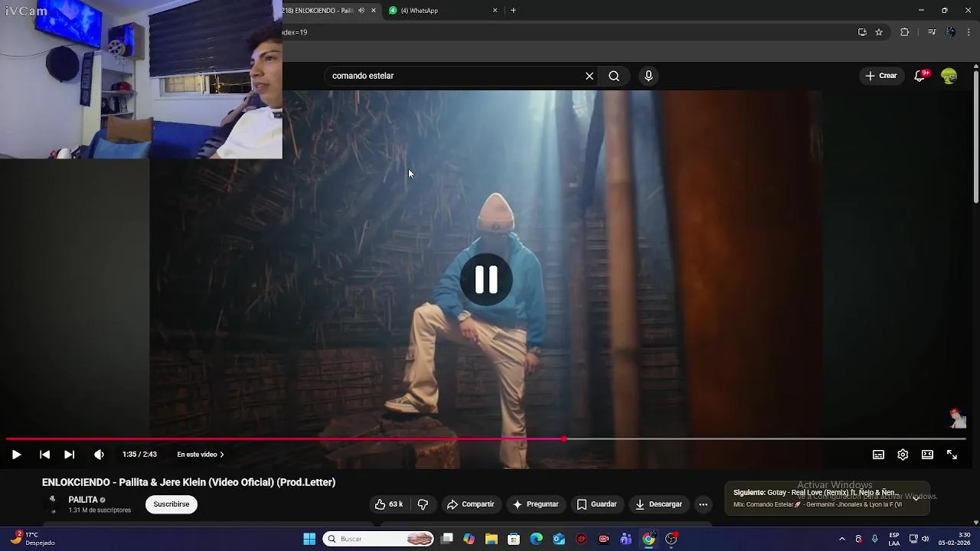Screen dimensions: 980x551
Task: Open a new browser tab
Action: point(513,11)
